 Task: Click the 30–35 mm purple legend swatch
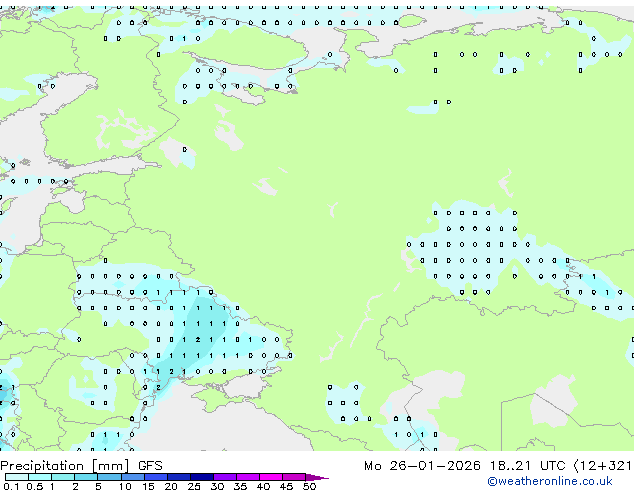pos(225,477)
